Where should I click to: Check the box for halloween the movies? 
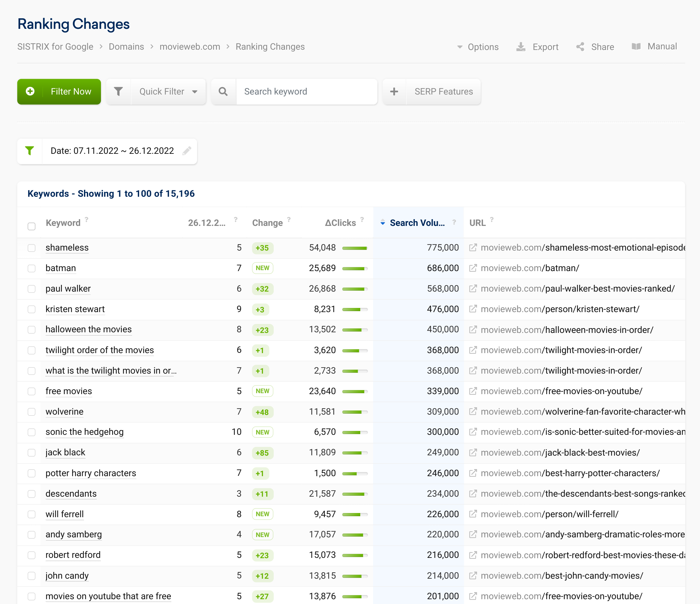coord(31,330)
